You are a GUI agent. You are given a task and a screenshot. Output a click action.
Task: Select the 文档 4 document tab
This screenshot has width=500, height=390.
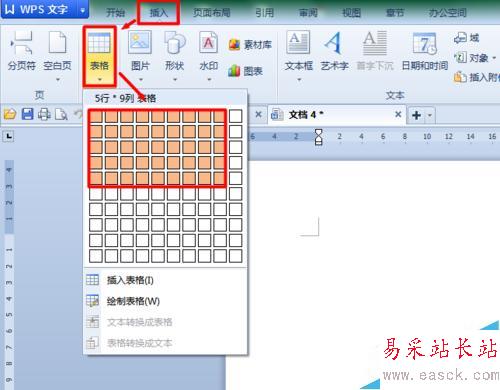[337, 115]
